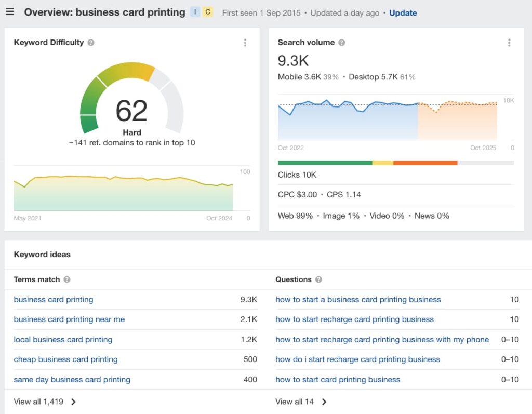Click the Keyword Difficulty help icon
532x414 pixels.
[91, 43]
